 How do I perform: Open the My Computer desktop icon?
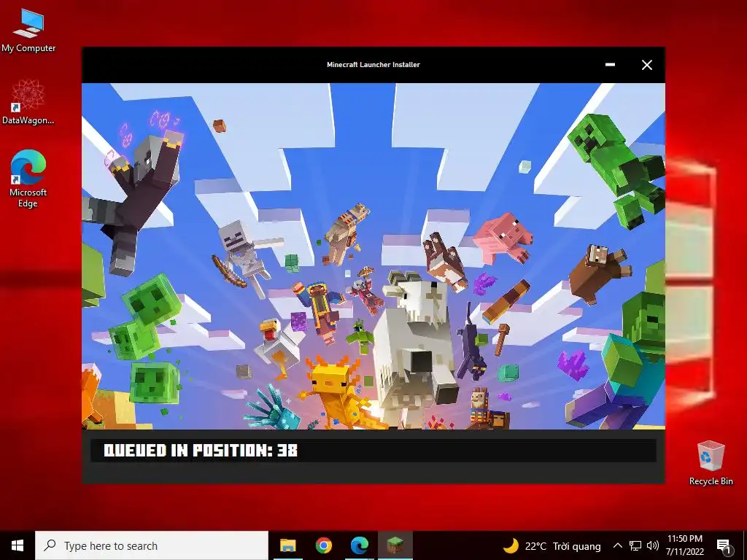click(x=28, y=30)
